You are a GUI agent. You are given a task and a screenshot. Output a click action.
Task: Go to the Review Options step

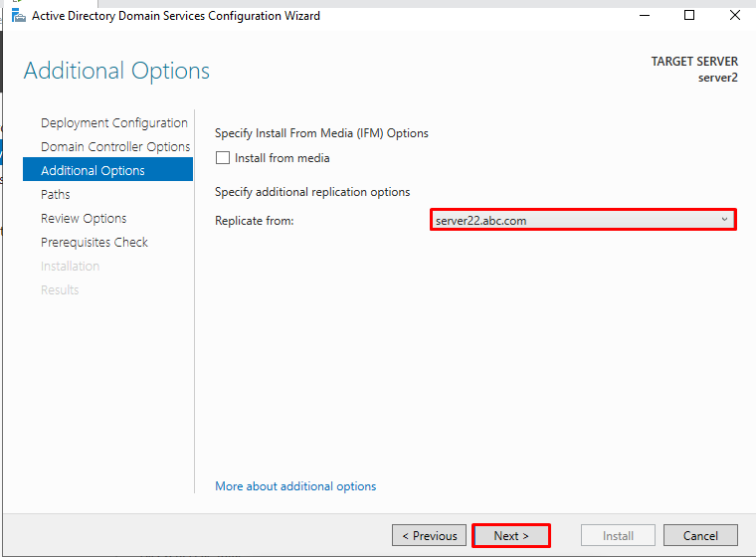(x=84, y=219)
